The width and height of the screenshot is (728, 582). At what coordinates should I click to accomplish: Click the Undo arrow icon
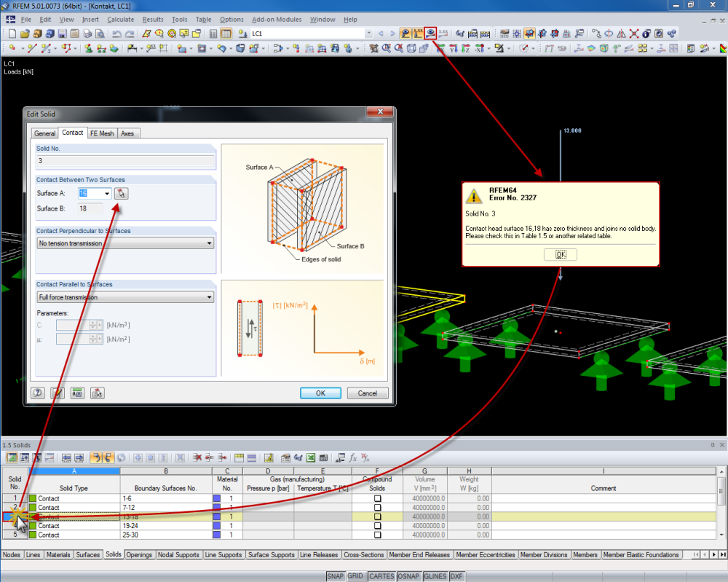(x=116, y=34)
